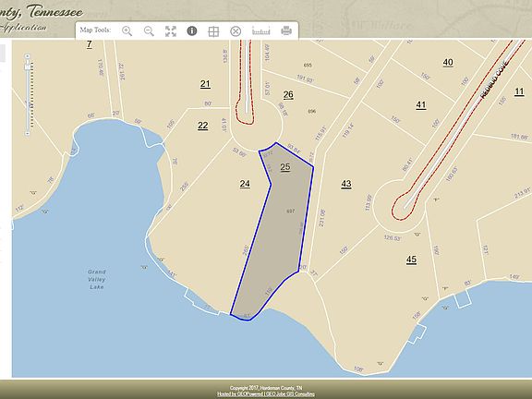Click the grid select parcel tool

pyautogui.click(x=213, y=31)
